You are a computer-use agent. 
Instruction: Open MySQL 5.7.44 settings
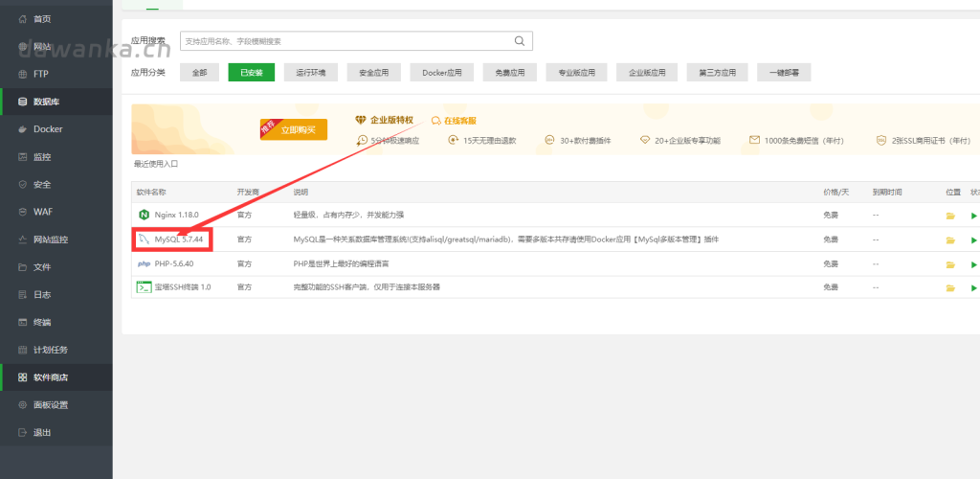(x=179, y=240)
